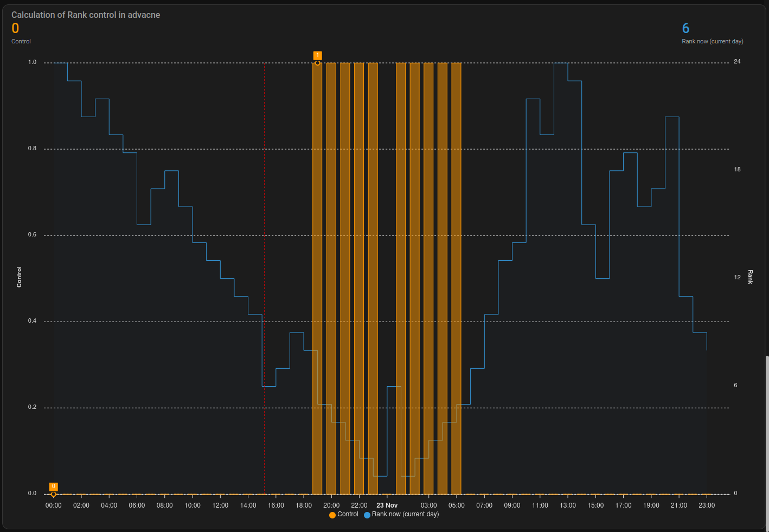
Task: Click the 12:00 x-axis time label
Action: 220,505
